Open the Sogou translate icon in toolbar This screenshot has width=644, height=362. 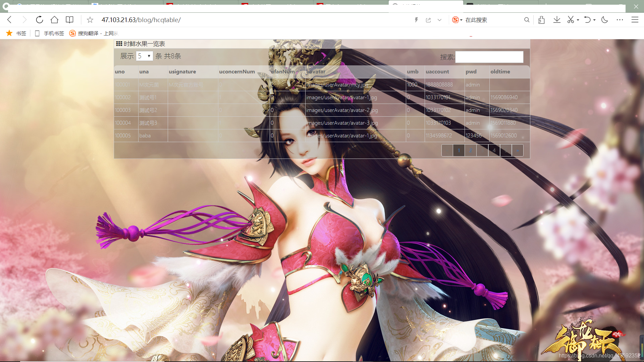[72, 33]
